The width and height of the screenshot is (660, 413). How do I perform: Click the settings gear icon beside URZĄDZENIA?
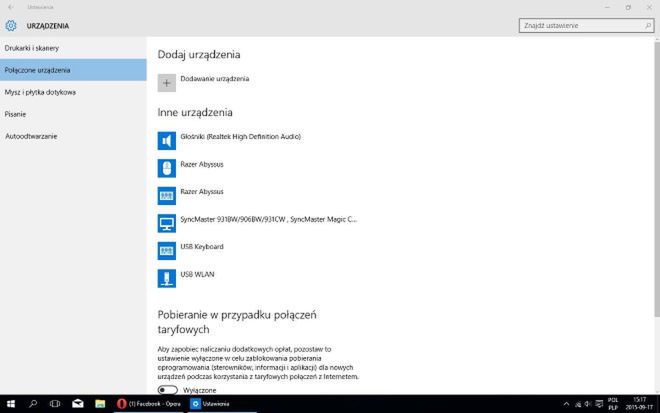(x=11, y=26)
